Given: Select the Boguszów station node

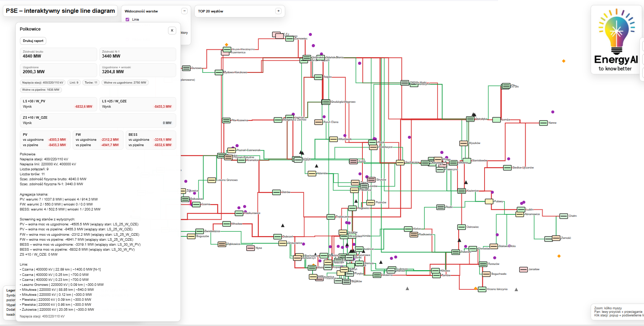Looking at the screenshot, I should tap(191, 236).
